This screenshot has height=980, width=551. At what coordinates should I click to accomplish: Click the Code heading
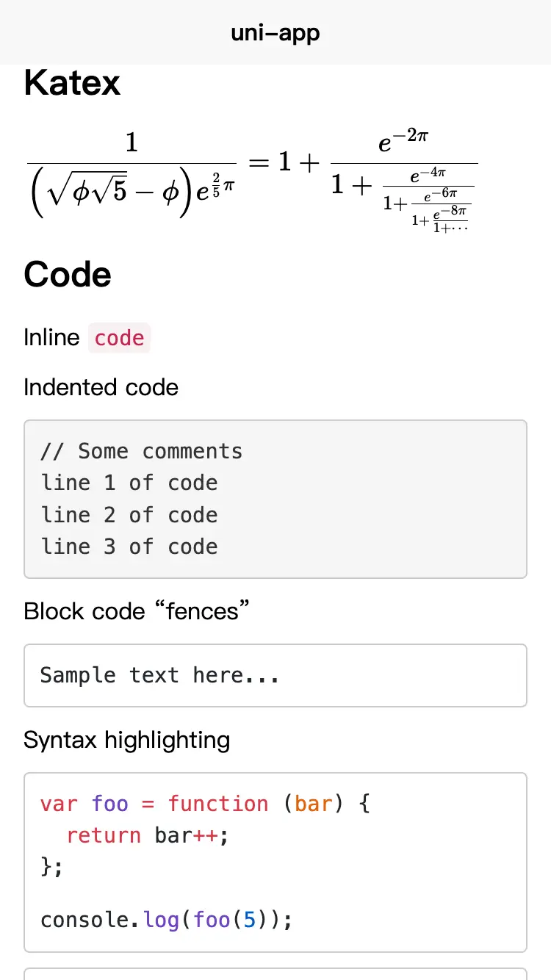click(x=68, y=275)
